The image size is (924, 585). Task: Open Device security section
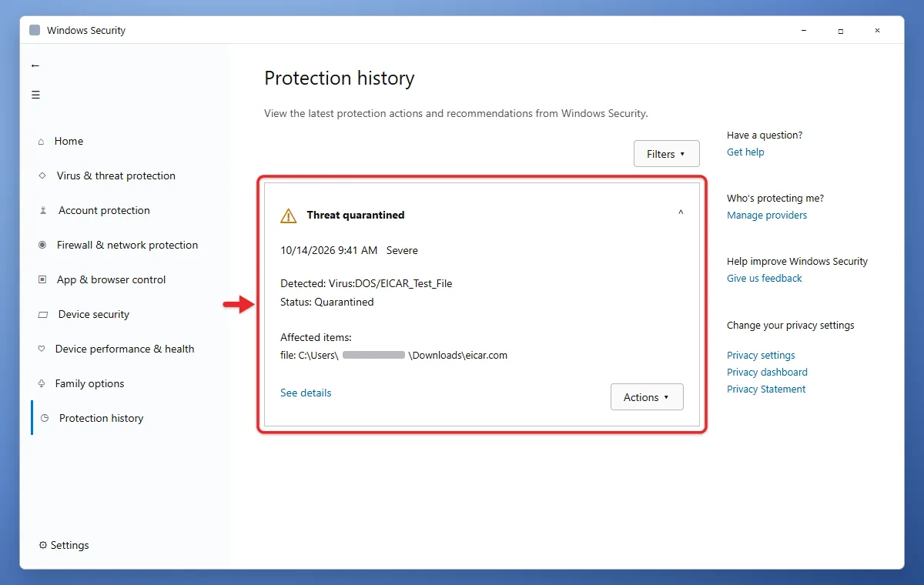click(x=94, y=314)
